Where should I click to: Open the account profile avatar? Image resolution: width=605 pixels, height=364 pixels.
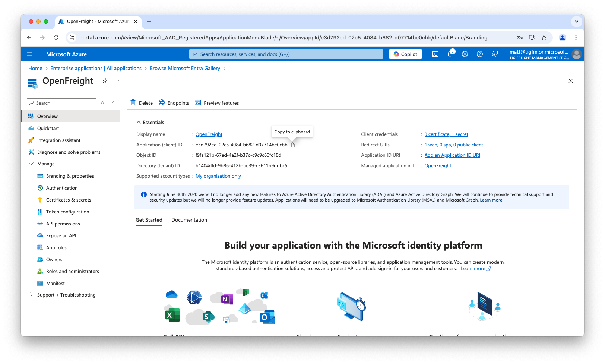(577, 54)
